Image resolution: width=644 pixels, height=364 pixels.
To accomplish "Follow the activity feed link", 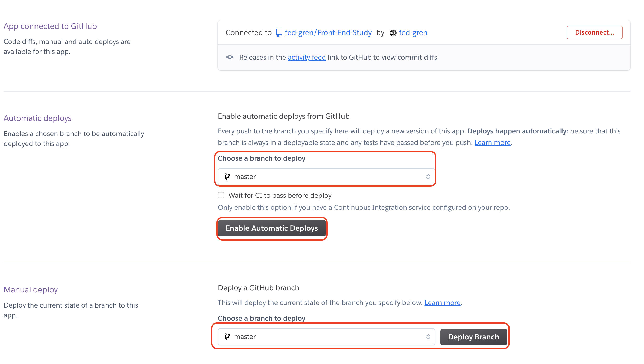I will [x=307, y=57].
